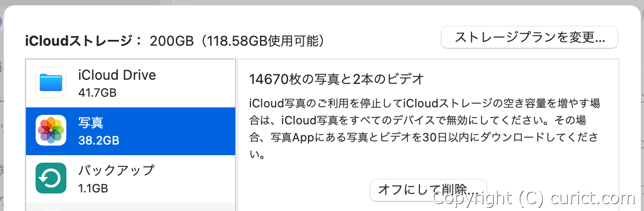Click the purple icon at the window's left edge
The height and width of the screenshot is (211, 644).
tap(1, 22)
